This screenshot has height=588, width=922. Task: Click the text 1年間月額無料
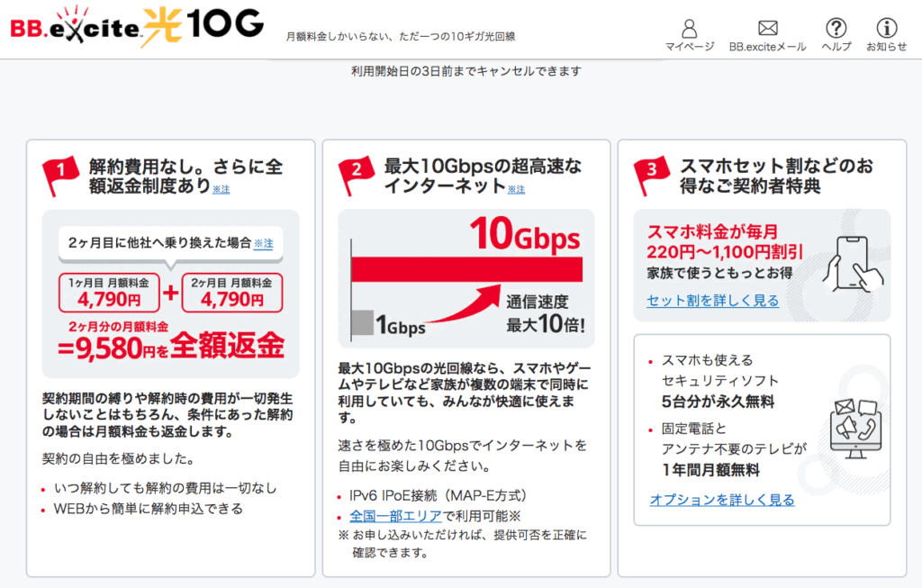coord(711,470)
